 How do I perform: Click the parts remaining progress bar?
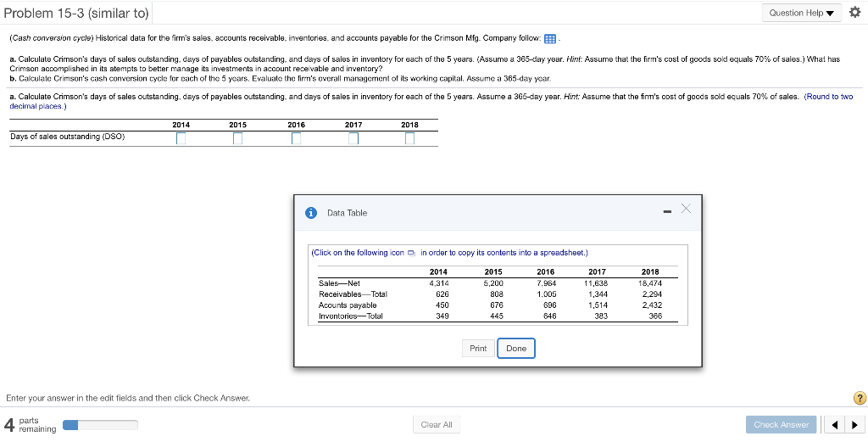click(100, 425)
